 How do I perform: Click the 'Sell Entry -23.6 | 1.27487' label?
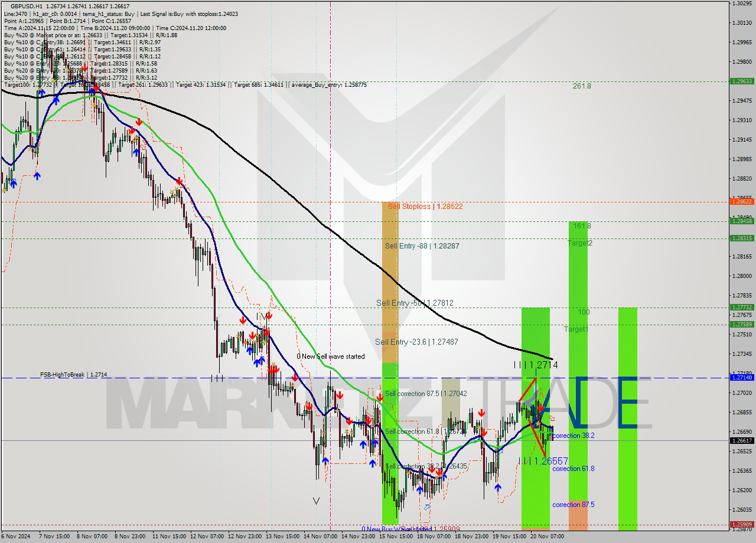coord(416,342)
